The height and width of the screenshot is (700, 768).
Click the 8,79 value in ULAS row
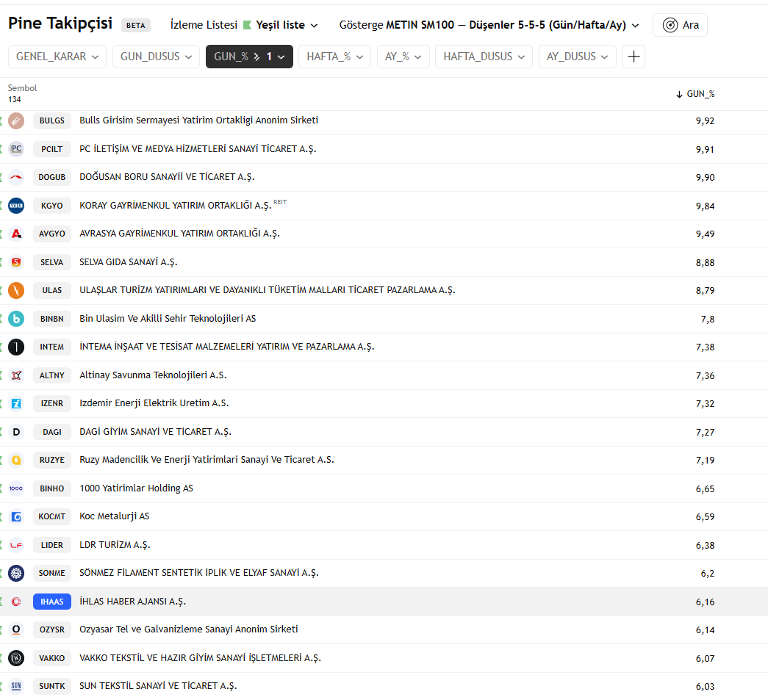705,291
